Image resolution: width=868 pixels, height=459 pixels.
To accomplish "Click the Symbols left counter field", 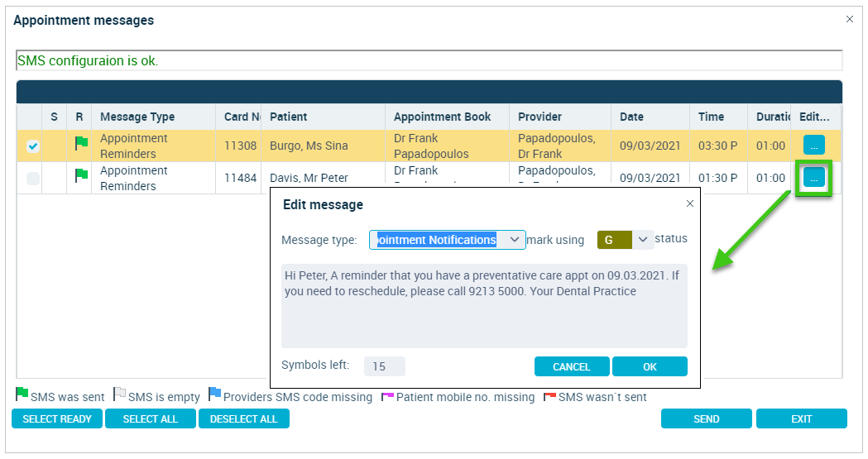I will (x=384, y=366).
